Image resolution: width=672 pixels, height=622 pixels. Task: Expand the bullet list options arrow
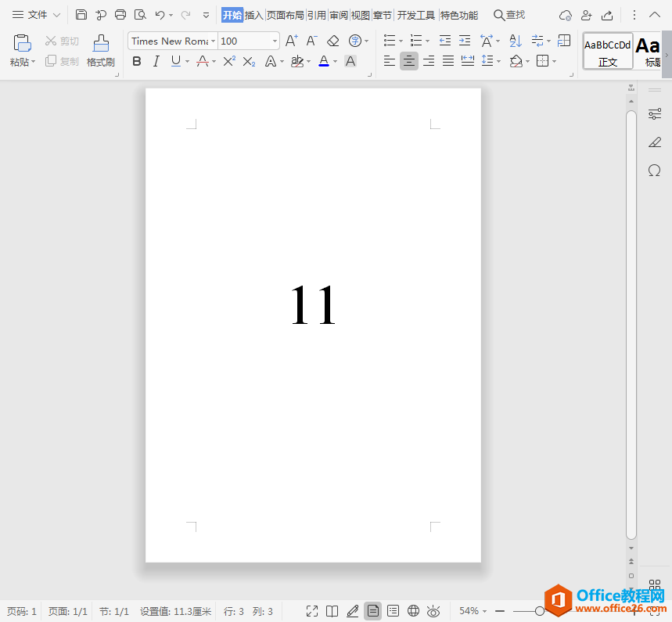click(401, 41)
